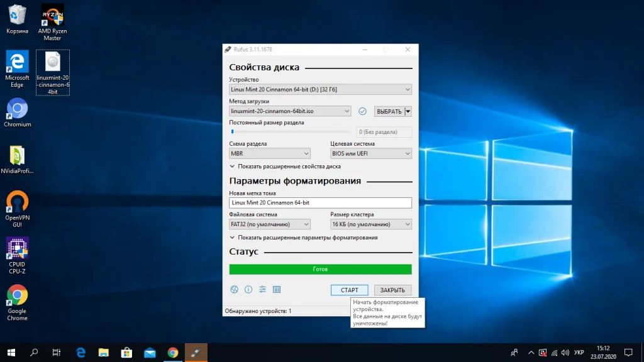Expand advanced format options section

[303, 238]
